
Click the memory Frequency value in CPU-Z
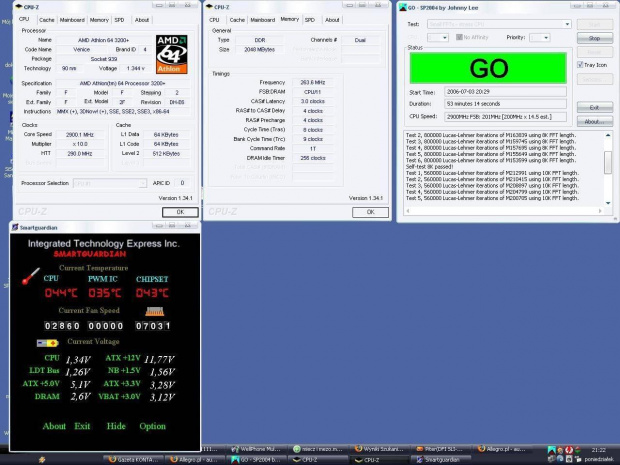pyautogui.click(x=312, y=82)
